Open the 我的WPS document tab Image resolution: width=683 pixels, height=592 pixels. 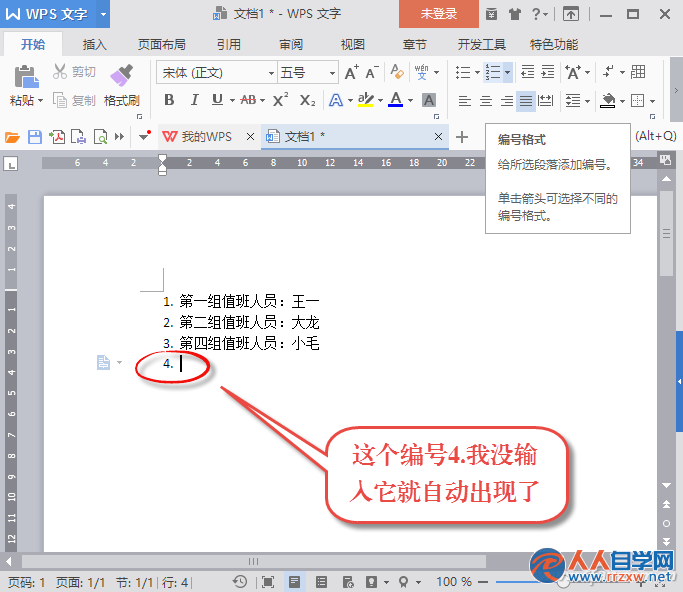point(206,137)
